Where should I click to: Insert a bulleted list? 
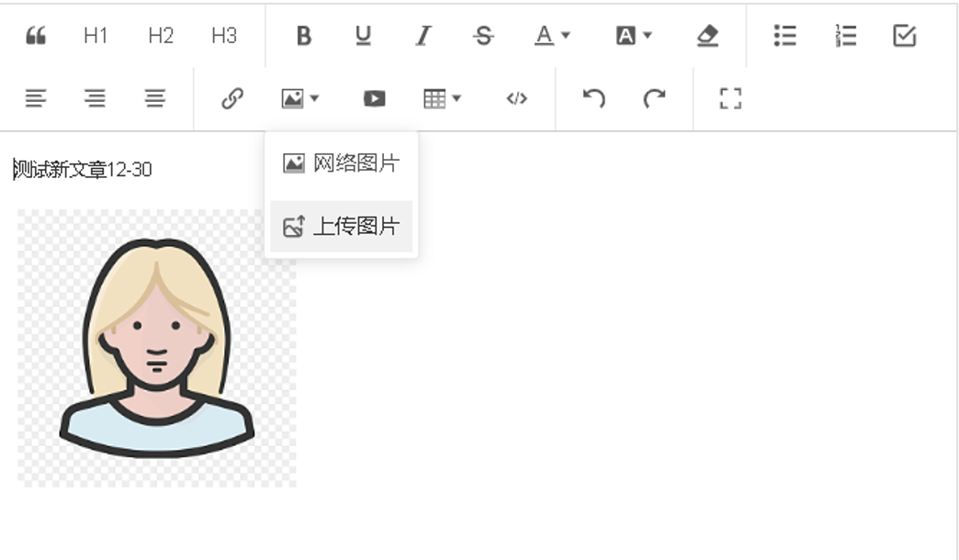(784, 36)
